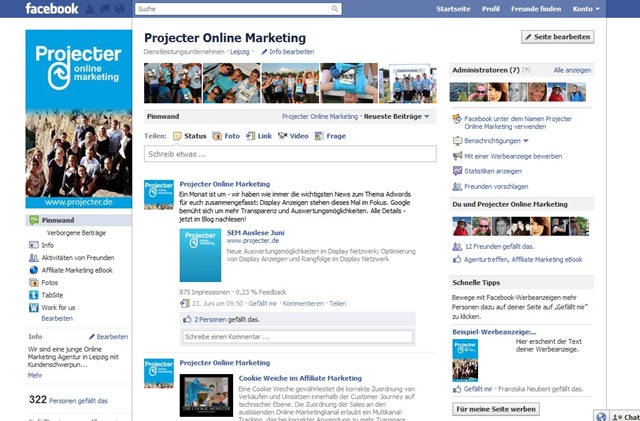The height and width of the screenshot is (421, 640).
Task: Click Affiliate Marketing eBook globe icon
Action: (33, 270)
